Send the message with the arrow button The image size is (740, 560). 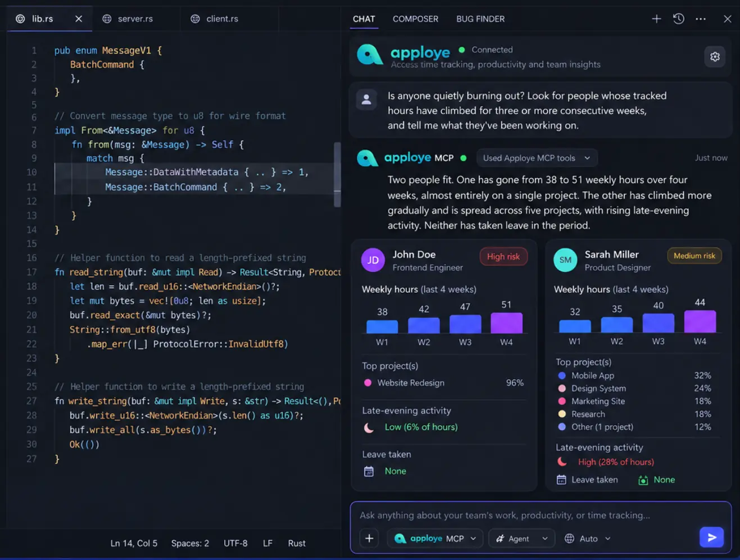pos(712,538)
